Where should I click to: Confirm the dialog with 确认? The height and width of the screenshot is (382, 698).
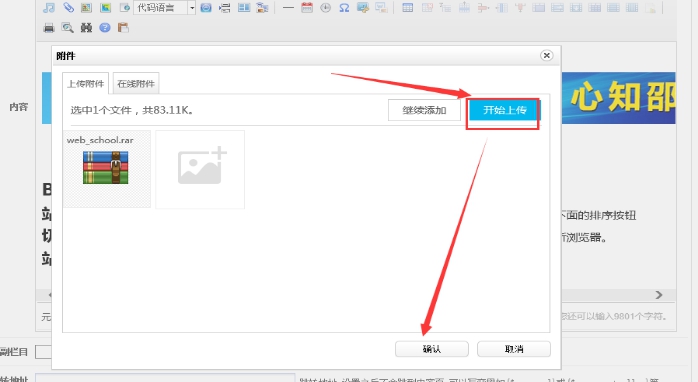tap(432, 349)
